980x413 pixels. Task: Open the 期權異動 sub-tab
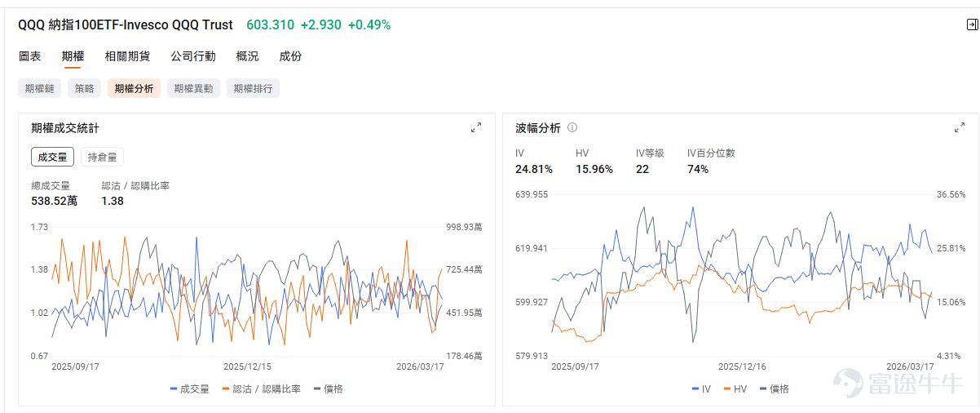click(194, 88)
